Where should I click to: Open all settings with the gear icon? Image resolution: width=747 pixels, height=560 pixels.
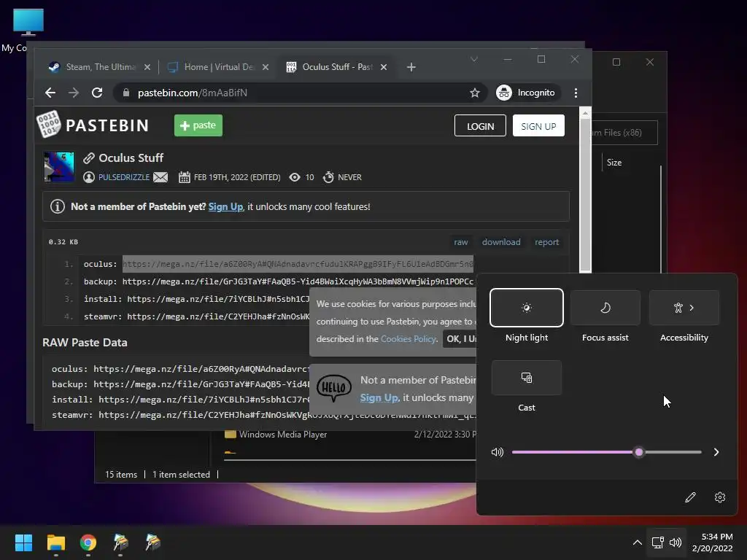pos(720,497)
